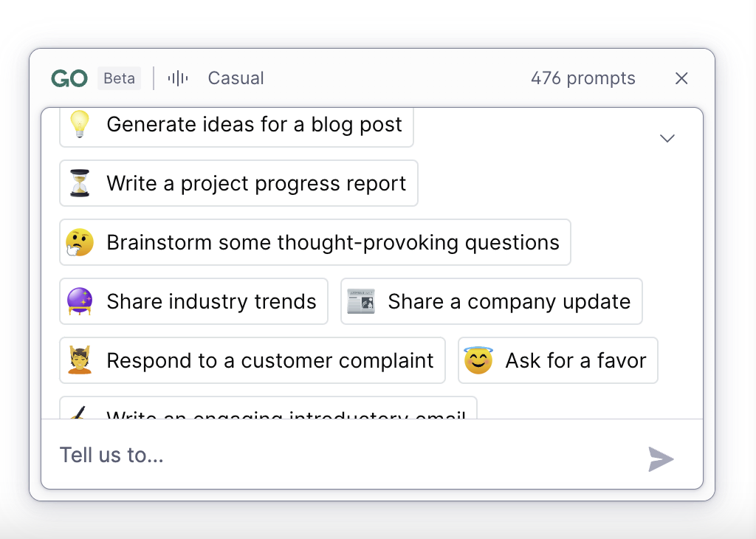Choose Write a project progress report
The image size is (756, 539).
click(238, 183)
